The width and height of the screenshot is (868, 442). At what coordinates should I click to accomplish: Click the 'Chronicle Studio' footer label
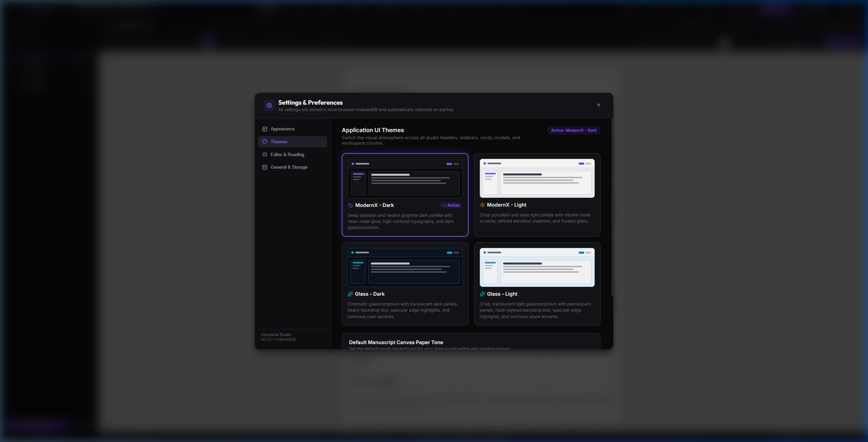click(x=276, y=335)
